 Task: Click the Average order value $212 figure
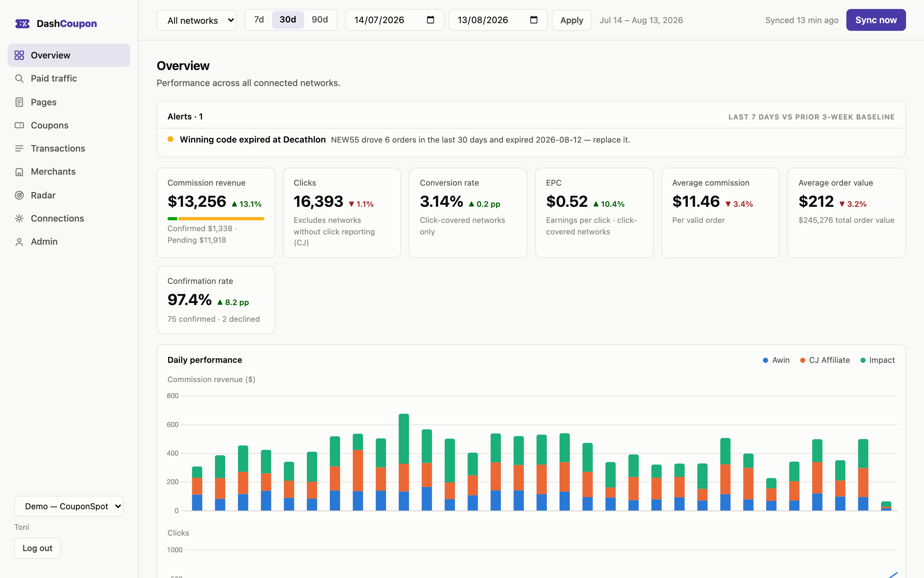(816, 202)
